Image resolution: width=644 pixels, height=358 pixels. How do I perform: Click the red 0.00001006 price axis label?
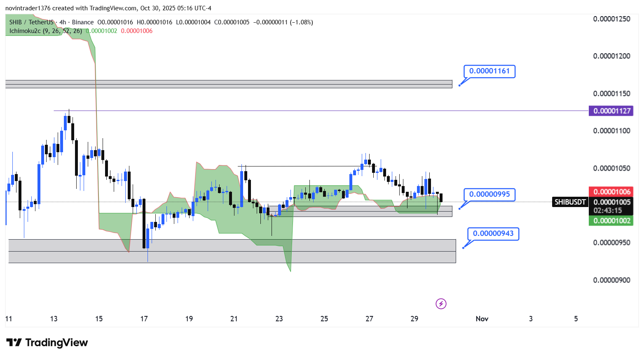(x=611, y=192)
